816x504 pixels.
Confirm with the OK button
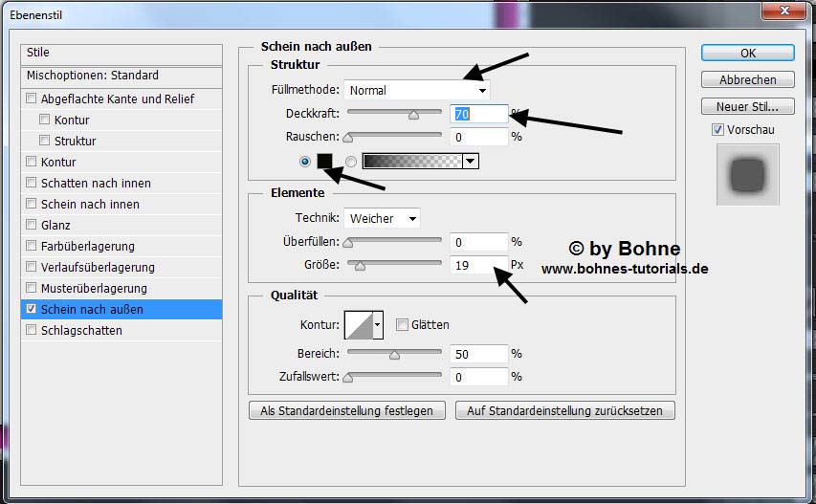pyautogui.click(x=747, y=54)
